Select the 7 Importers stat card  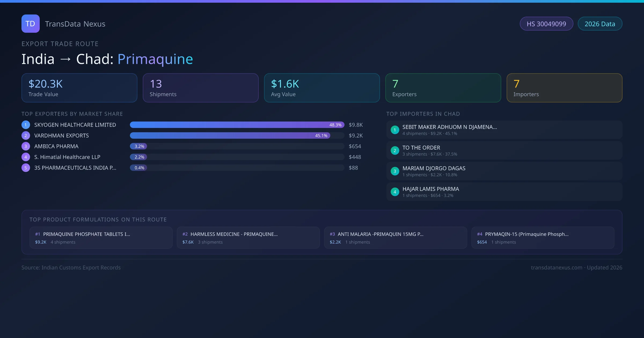pos(564,88)
